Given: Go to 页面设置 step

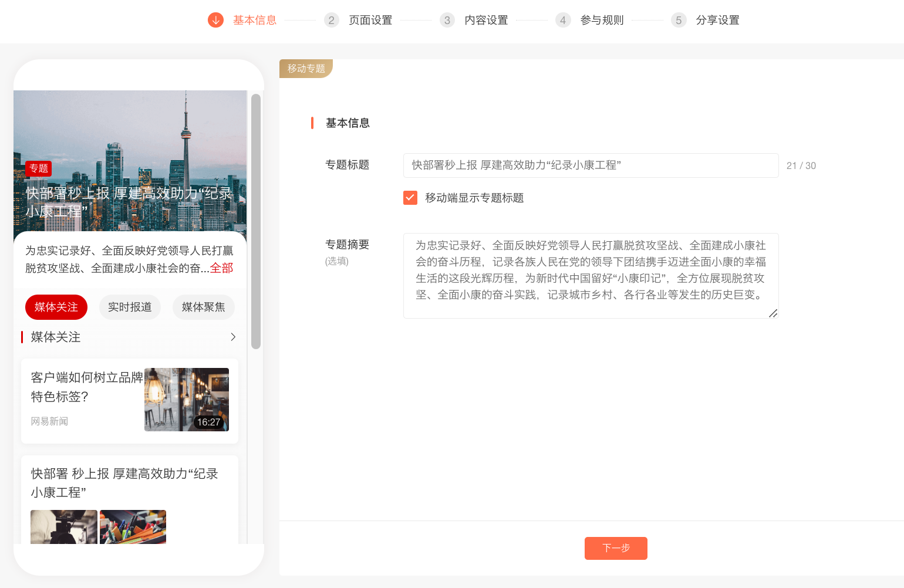Looking at the screenshot, I should click(370, 20).
